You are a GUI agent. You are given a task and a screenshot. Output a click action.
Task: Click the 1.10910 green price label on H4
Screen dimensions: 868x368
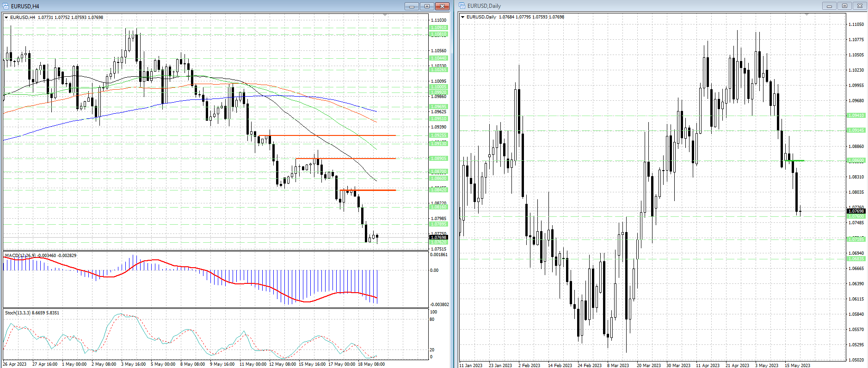(439, 28)
